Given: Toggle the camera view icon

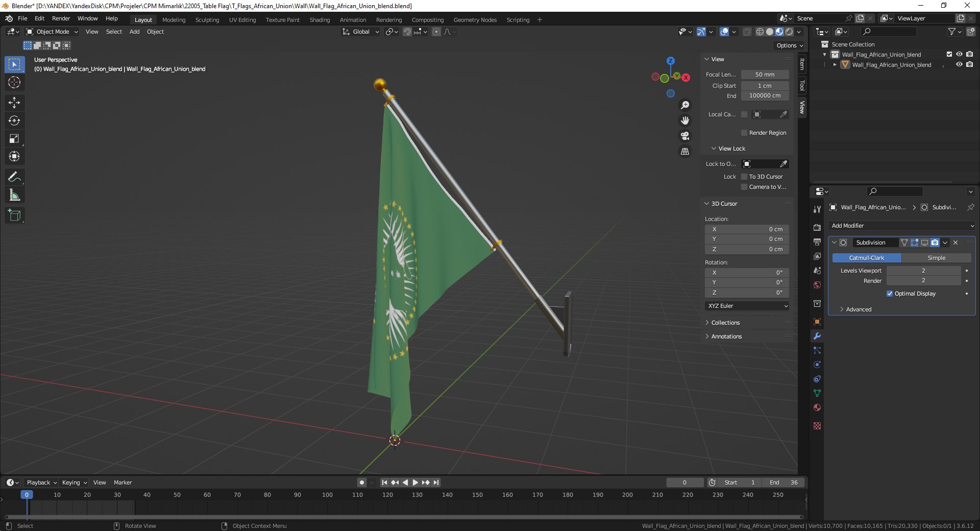Looking at the screenshot, I should (x=685, y=136).
